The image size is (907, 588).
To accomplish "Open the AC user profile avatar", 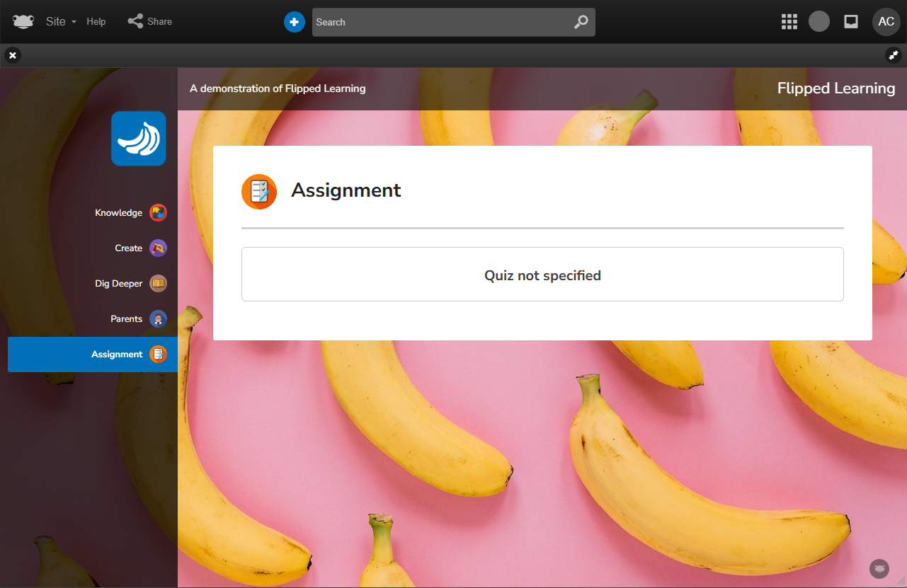I will pyautogui.click(x=886, y=22).
